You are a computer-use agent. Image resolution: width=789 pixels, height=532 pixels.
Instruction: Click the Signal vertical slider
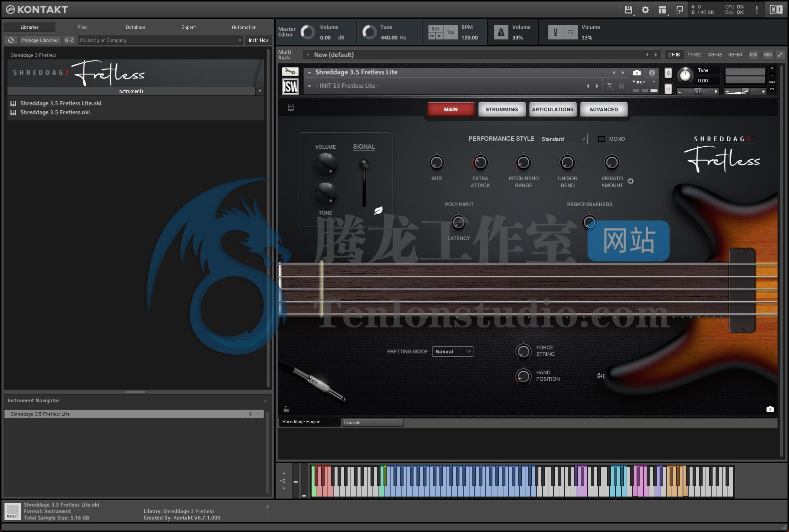coord(364,182)
